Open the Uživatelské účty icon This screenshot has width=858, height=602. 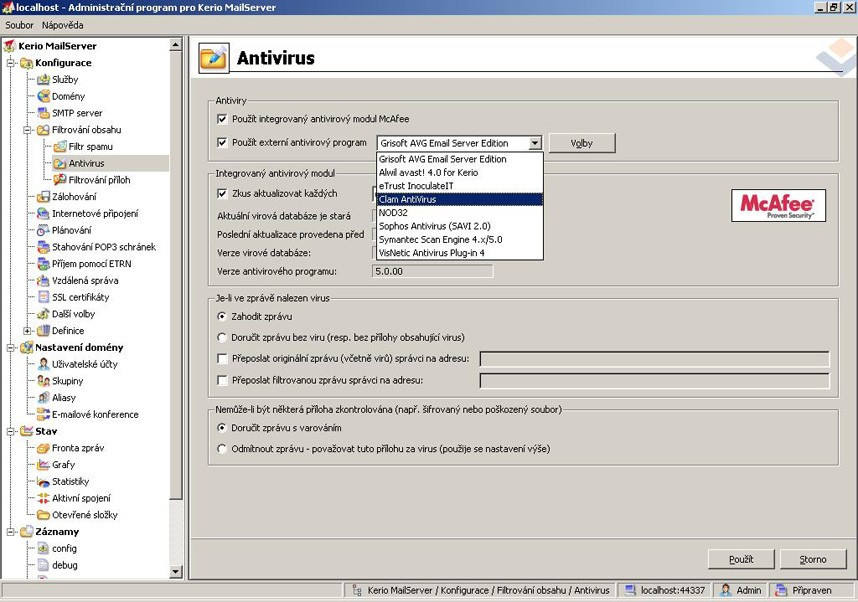click(43, 364)
